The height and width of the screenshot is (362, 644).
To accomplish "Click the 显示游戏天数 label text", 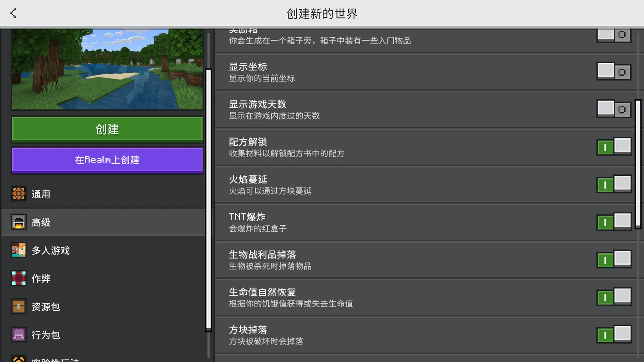I will (258, 104).
